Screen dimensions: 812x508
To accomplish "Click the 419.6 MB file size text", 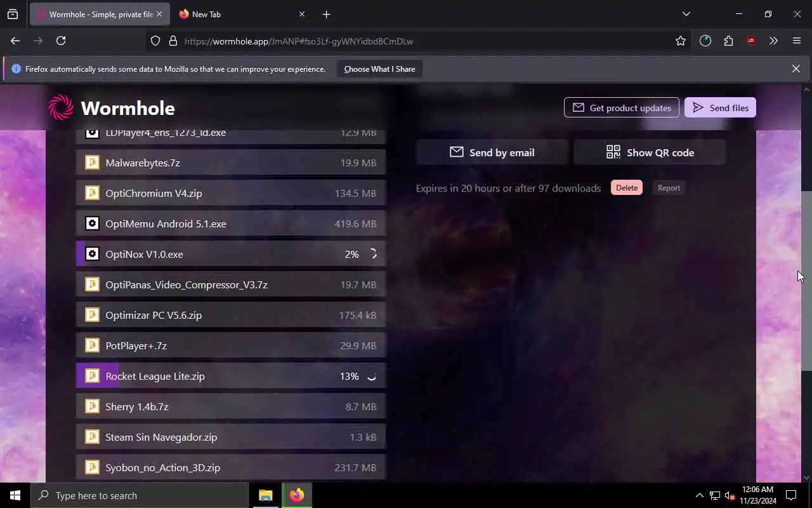I will click(x=355, y=224).
